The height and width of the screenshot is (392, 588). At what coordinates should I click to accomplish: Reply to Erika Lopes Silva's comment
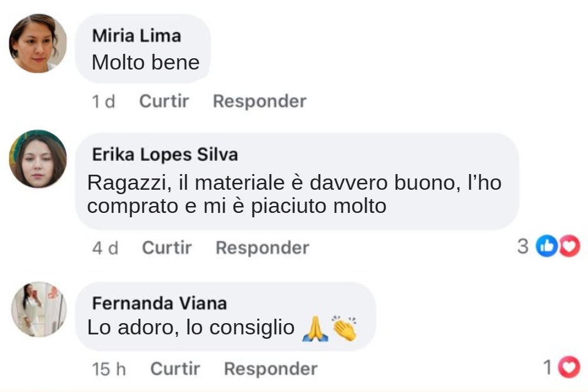tap(262, 248)
